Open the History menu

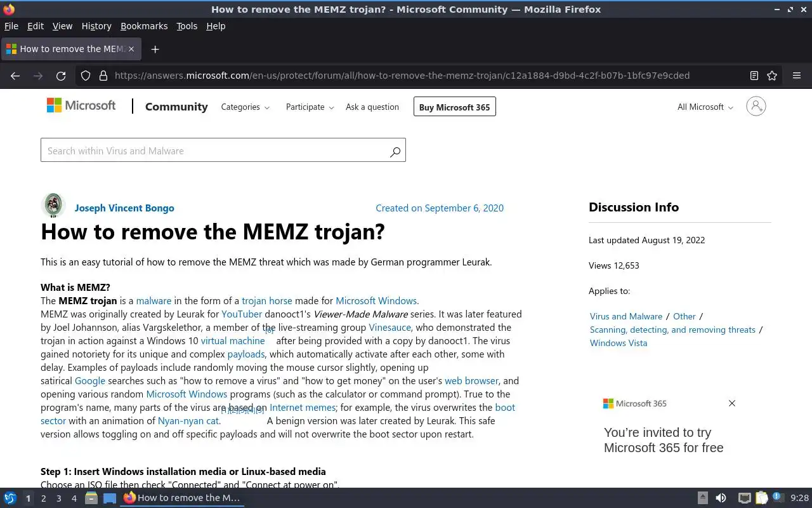(96, 26)
